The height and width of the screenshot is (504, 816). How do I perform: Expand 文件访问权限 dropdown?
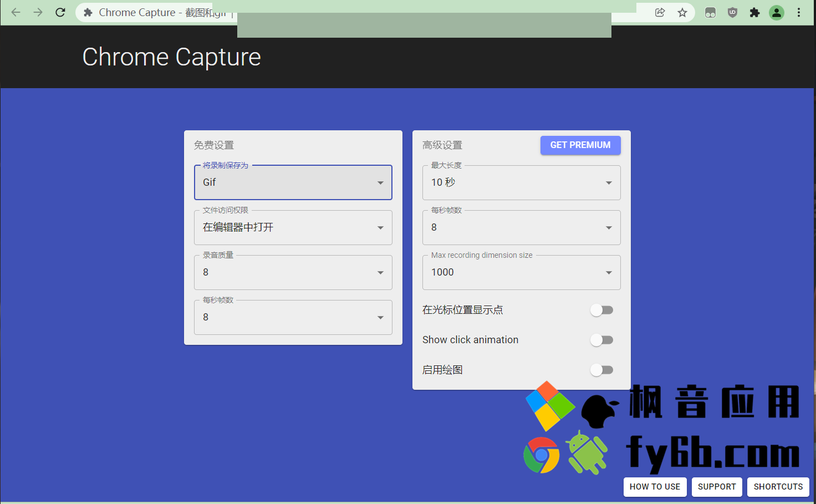293,227
